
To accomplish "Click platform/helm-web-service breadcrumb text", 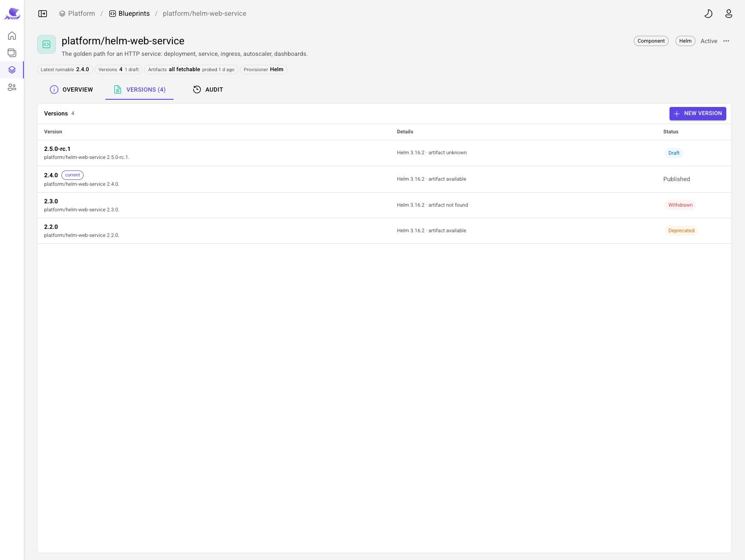I will pyautogui.click(x=205, y=14).
